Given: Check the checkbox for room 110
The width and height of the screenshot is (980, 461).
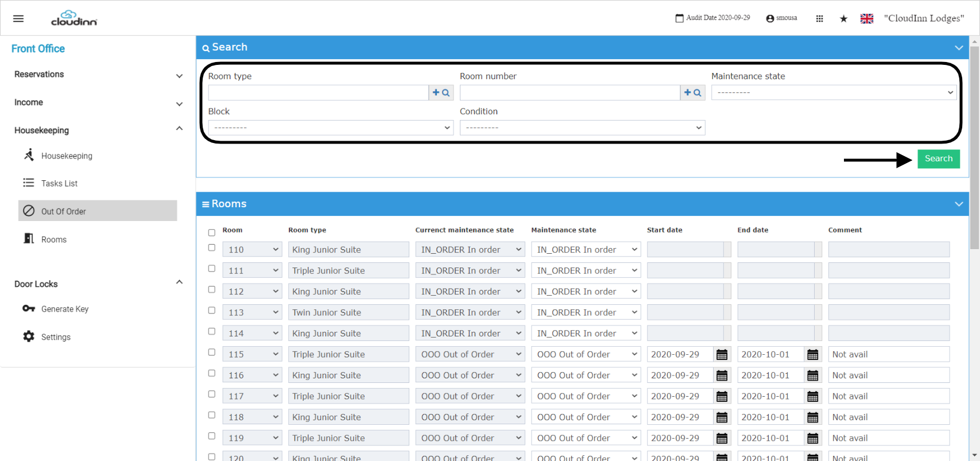Looking at the screenshot, I should pyautogui.click(x=212, y=247).
